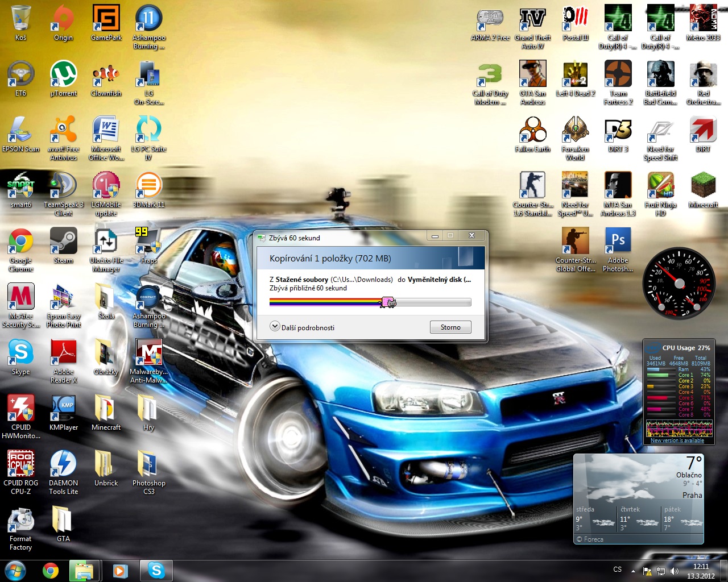Open the Adobe Photoshop Ps shortcut
Viewport: 728px width, 582px height.
(618, 250)
